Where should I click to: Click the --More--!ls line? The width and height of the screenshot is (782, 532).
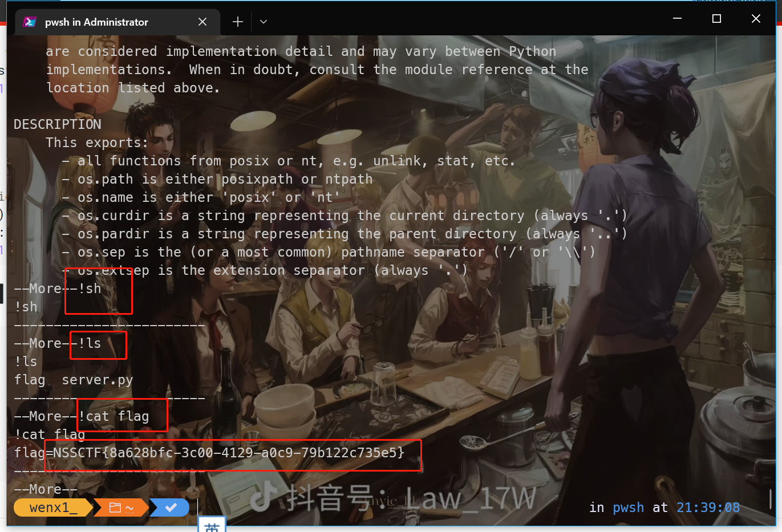[x=58, y=343]
